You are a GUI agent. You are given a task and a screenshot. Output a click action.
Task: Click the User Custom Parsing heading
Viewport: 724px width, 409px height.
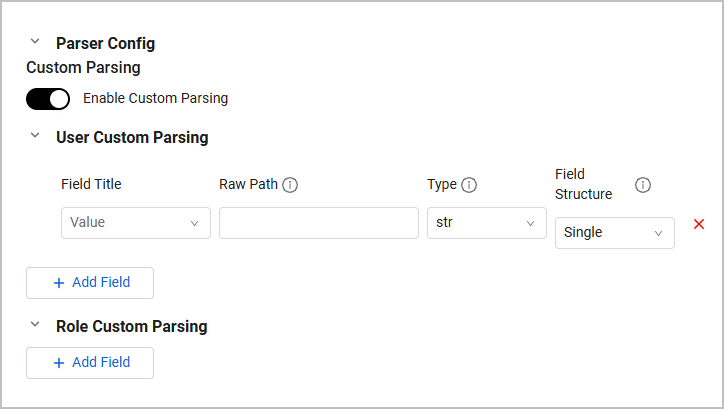point(132,137)
